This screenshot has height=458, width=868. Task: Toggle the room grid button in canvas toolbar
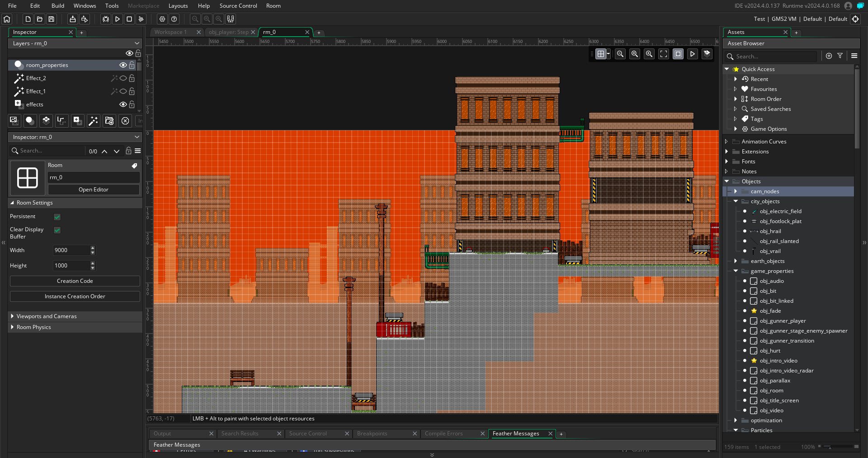click(600, 54)
